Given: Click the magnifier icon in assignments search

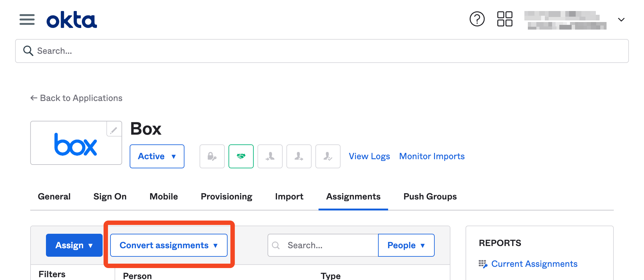Looking at the screenshot, I should click(276, 245).
